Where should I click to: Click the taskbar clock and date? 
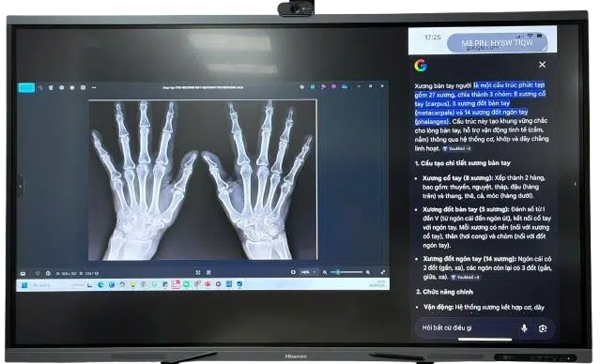(x=377, y=284)
